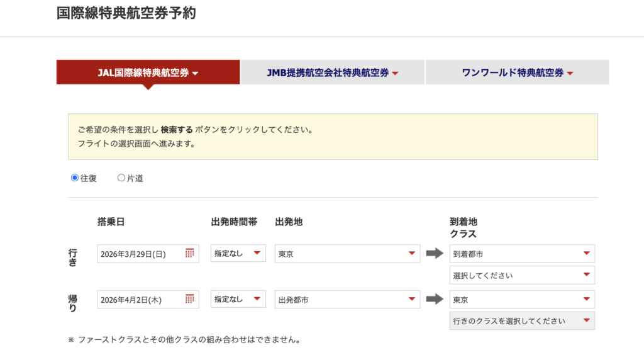Open calendar icon for outbound boarding date
644x350 pixels.
pos(189,253)
